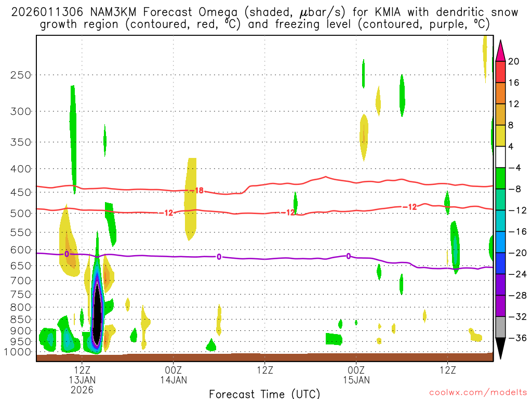532x399 pixels.
Task: Click the 00Z 15JAN time label
Action: click(356, 375)
